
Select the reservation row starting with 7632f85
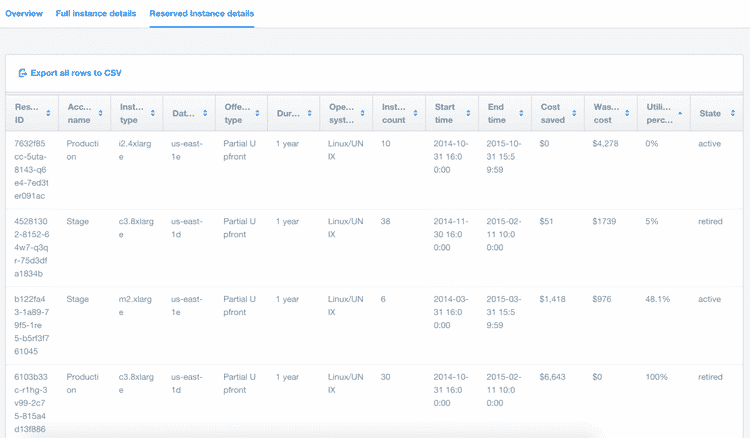coord(32,168)
